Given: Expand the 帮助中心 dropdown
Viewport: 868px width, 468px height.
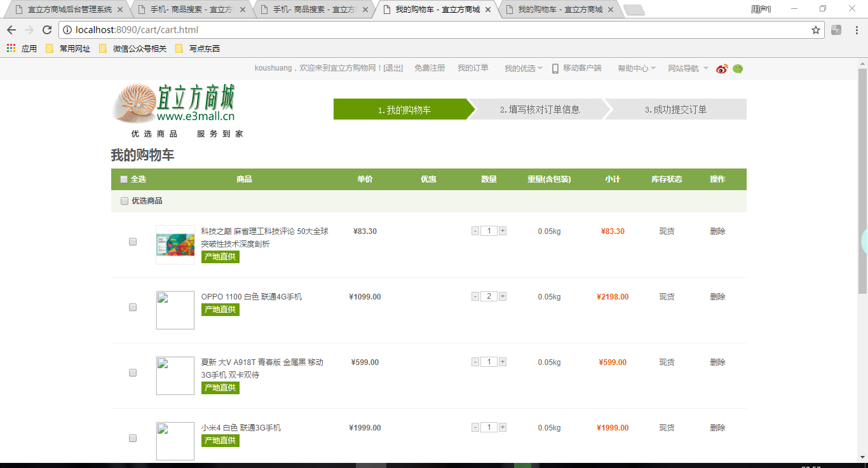Looking at the screenshot, I should tap(637, 69).
